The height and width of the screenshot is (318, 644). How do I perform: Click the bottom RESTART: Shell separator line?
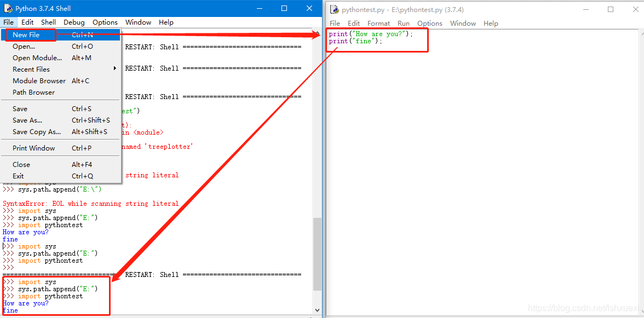pos(152,275)
